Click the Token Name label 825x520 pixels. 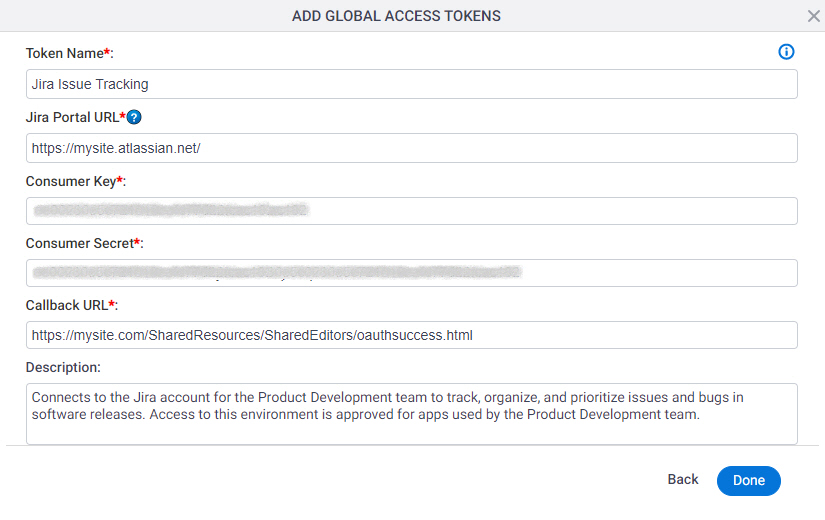point(69,53)
